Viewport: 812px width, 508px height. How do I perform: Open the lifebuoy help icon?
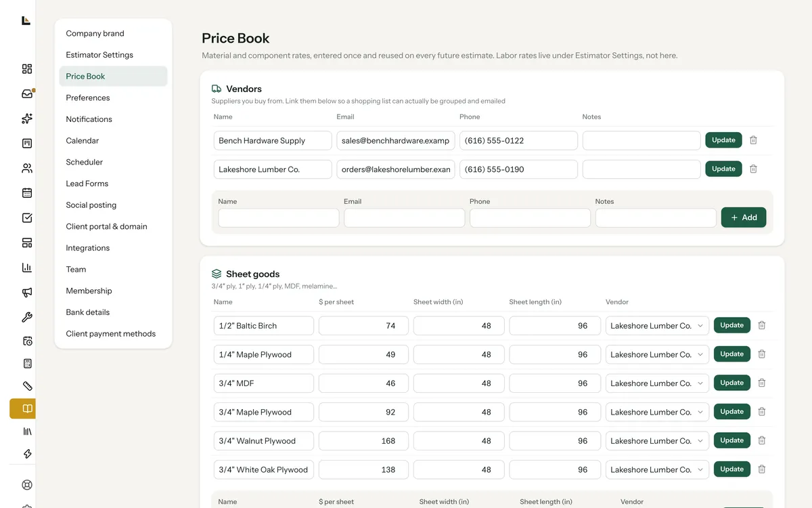(27, 485)
